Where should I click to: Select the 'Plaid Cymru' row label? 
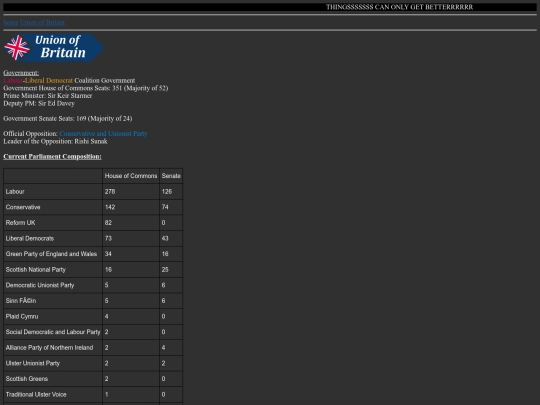[x=22, y=316]
